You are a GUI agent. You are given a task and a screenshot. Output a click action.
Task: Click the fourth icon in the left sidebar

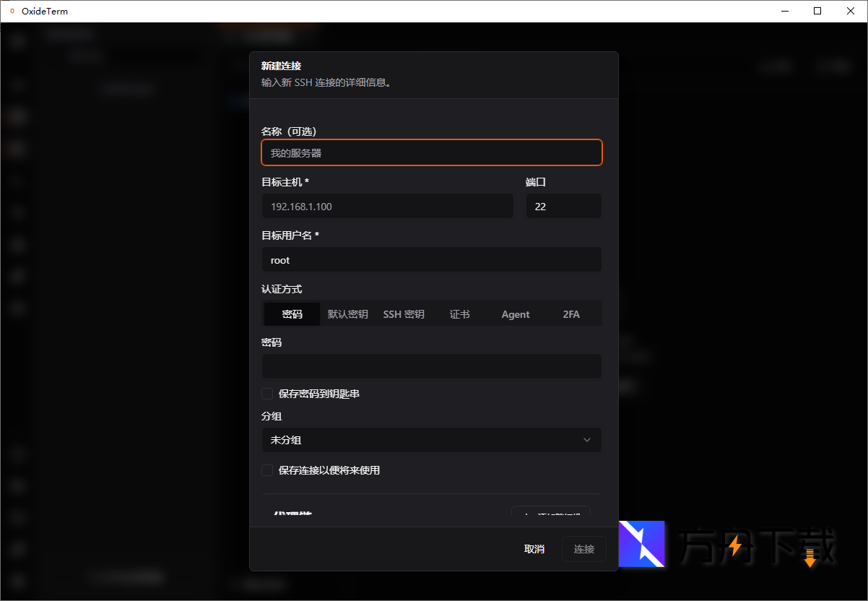click(x=17, y=149)
